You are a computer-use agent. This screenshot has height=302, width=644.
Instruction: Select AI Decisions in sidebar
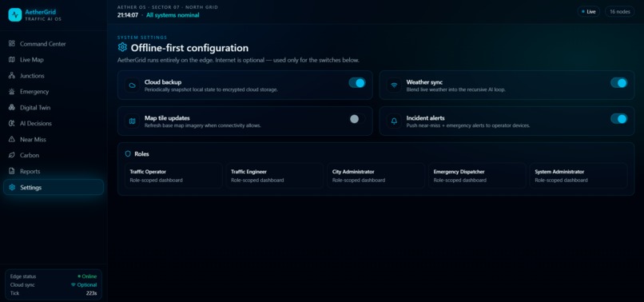coord(54,123)
